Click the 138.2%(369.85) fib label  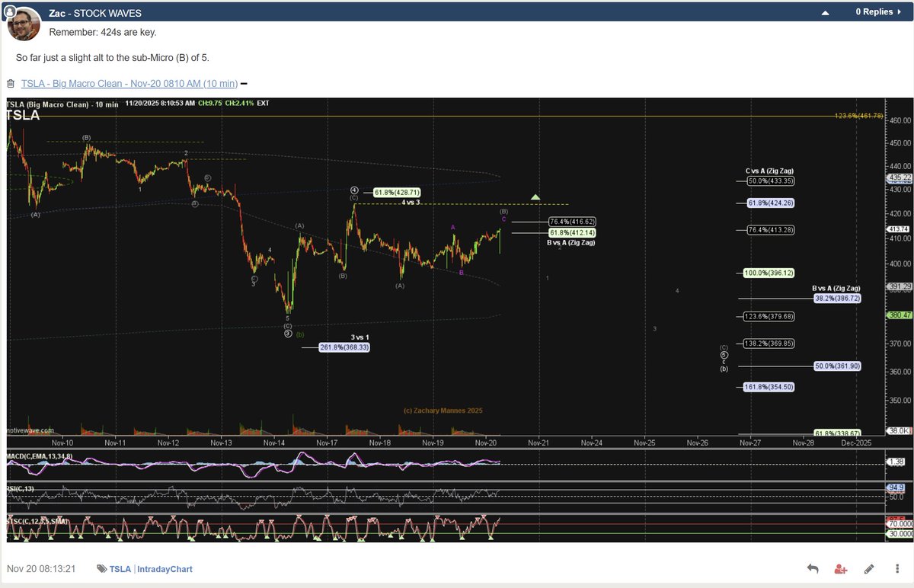770,344
